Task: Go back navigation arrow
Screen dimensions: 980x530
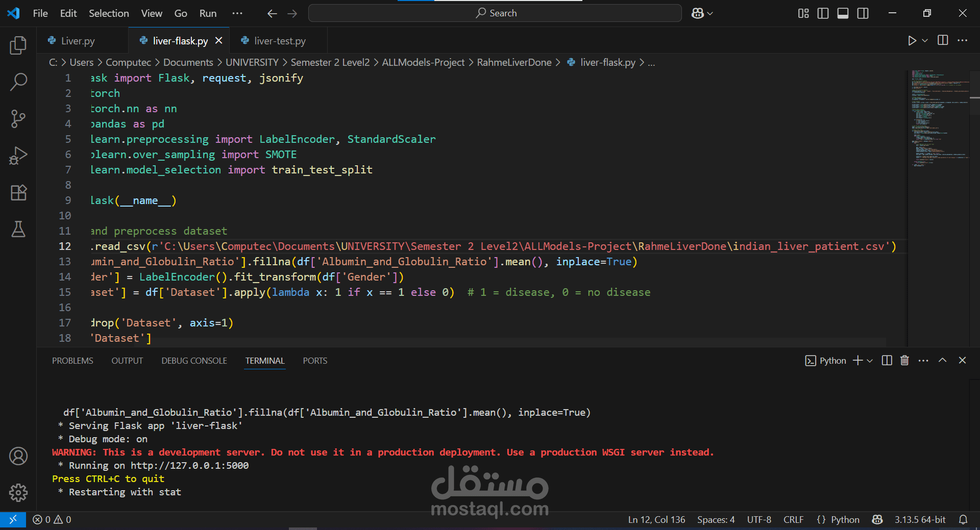Action: pyautogui.click(x=272, y=14)
